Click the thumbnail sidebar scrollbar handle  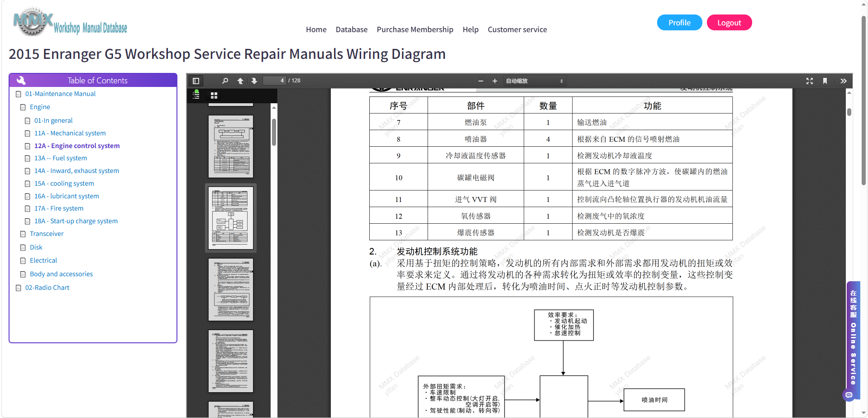tap(274, 132)
